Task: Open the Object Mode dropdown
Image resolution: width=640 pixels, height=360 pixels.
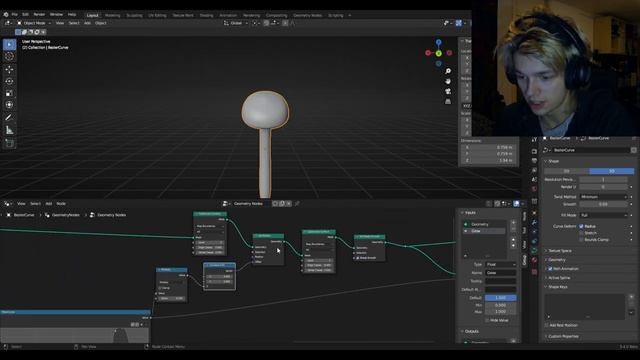Action: [34, 23]
